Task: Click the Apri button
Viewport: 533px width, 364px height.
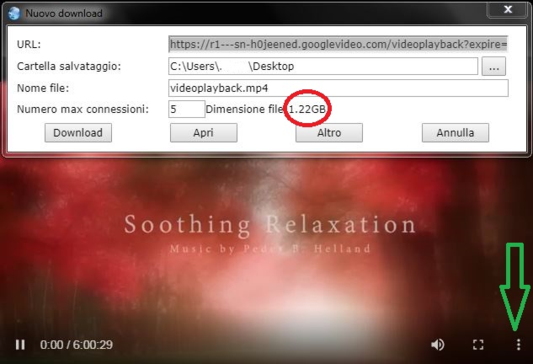Action: click(x=204, y=133)
